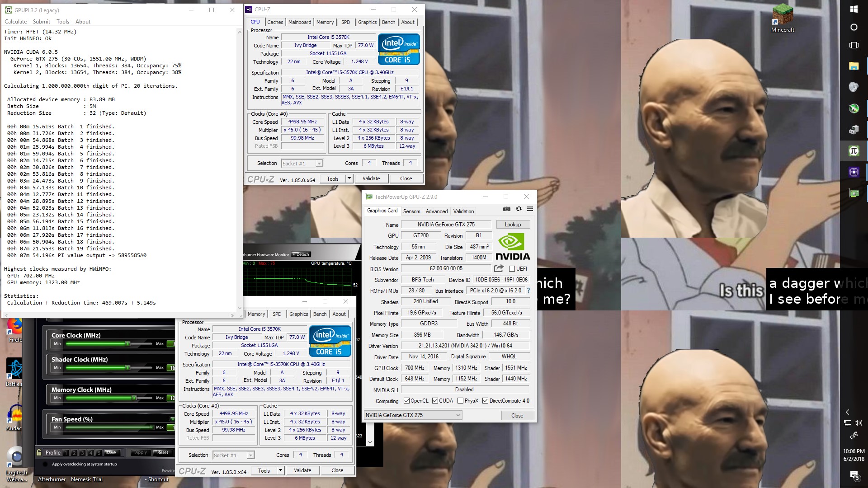This screenshot has height=488, width=868.
Task: Click the Shader Clock slider handle
Action: click(x=128, y=368)
